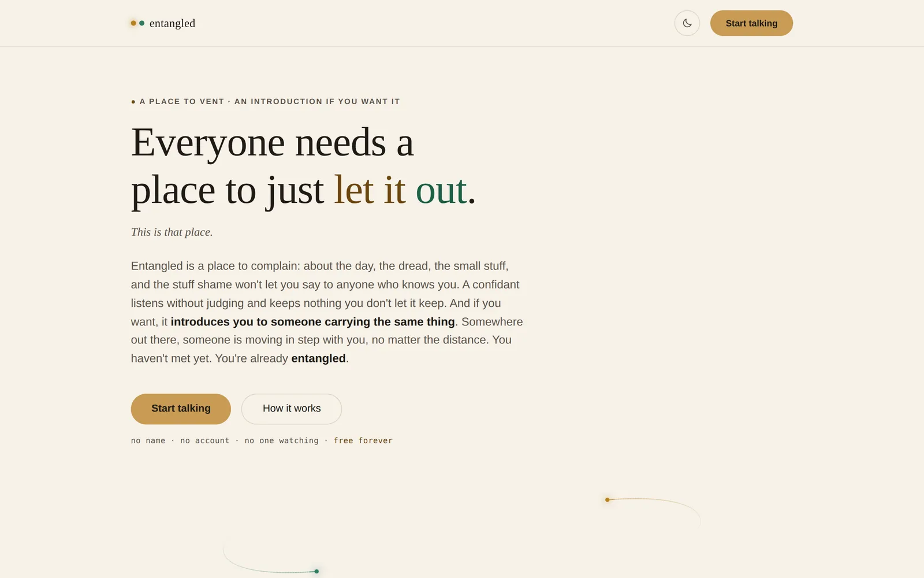
Task: Click the entangled logo dots
Action: 137,23
